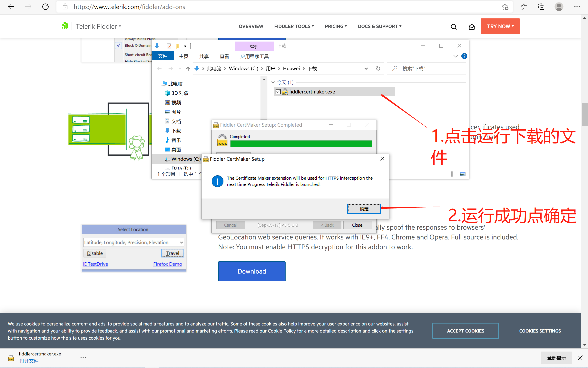Open the Cookie Policy link
The width and height of the screenshot is (588, 368).
[x=282, y=331]
